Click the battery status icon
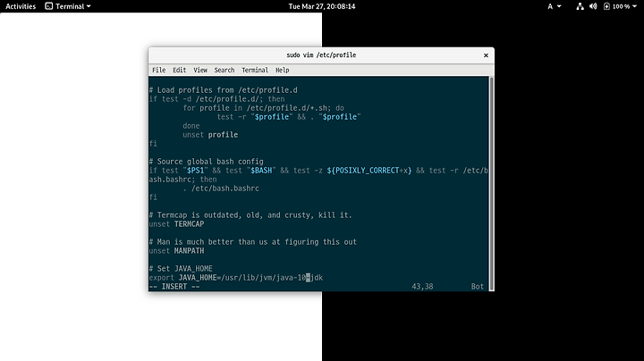This screenshot has width=644, height=361. pyautogui.click(x=606, y=6)
